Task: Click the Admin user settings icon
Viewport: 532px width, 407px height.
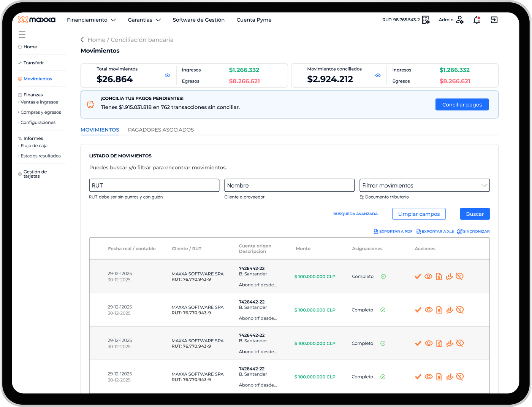Action: (460, 20)
